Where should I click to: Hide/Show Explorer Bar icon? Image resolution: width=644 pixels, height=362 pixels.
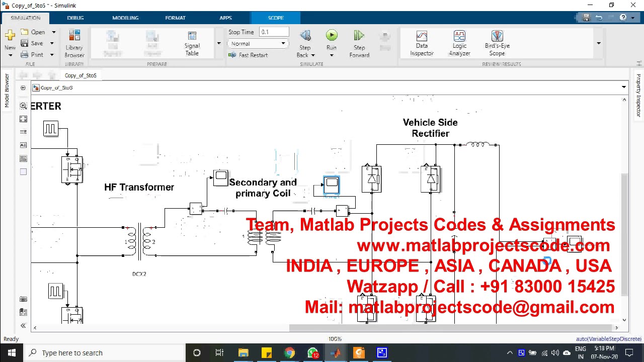[x=23, y=88]
